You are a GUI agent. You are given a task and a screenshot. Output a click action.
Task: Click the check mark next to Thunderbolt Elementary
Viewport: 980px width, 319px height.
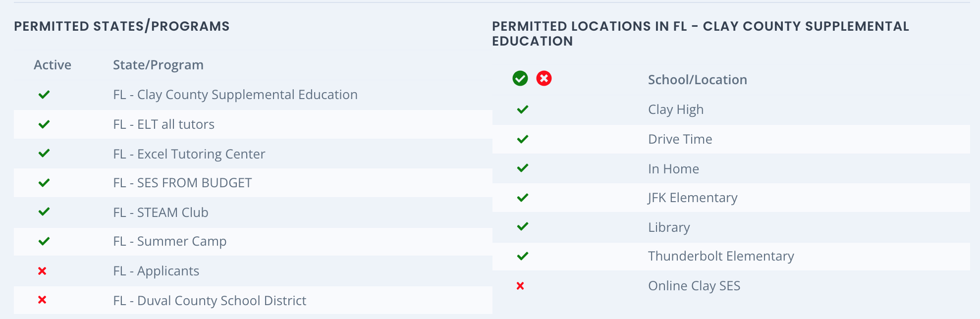[523, 256]
